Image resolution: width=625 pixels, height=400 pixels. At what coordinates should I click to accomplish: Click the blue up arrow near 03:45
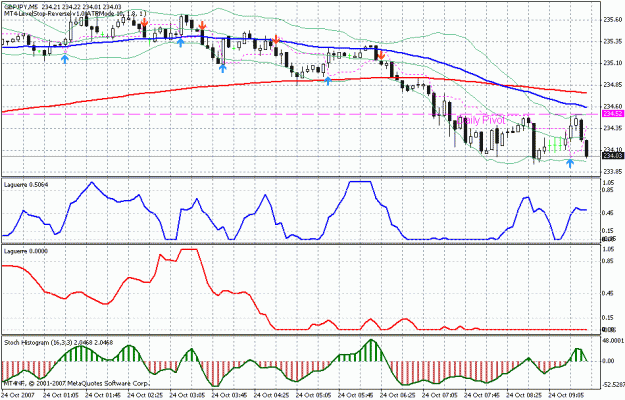(222, 68)
